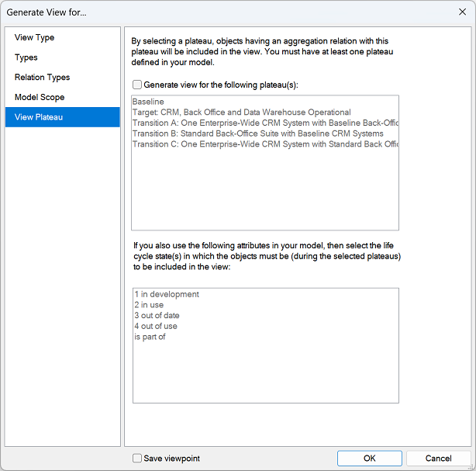Toggle the Save viewpoint checkbox
Screen dimensions: 476x471
137,459
